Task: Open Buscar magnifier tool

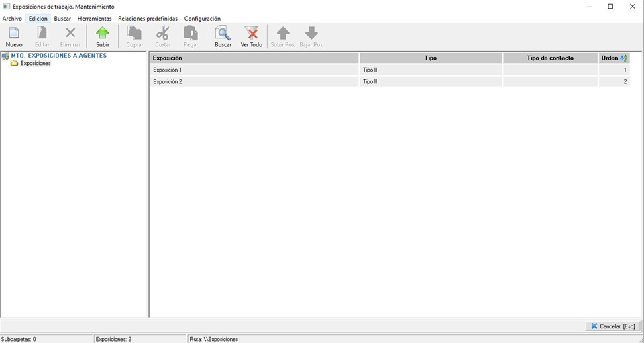Action: pyautogui.click(x=223, y=34)
